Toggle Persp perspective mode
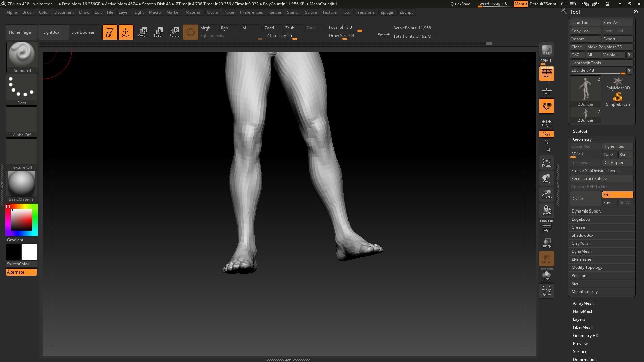The width and height of the screenshot is (644, 362). [546, 74]
